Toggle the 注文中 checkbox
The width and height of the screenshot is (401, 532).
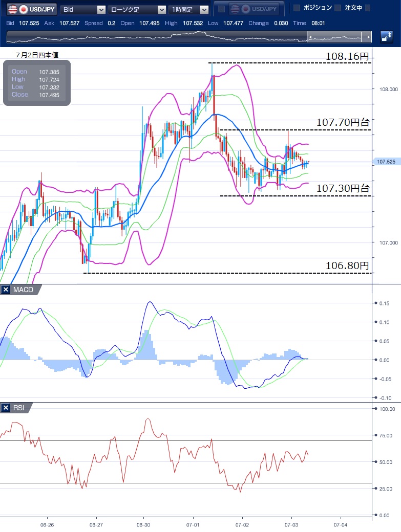pos(337,8)
